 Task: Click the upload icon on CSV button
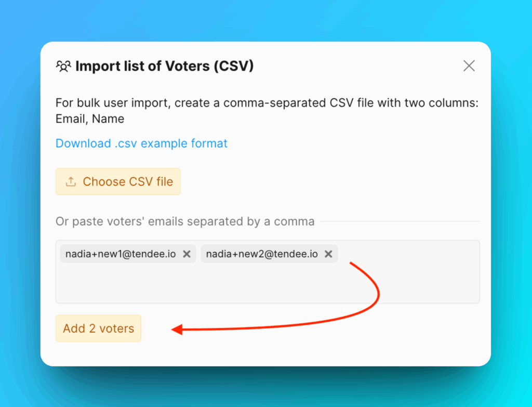[x=71, y=182]
